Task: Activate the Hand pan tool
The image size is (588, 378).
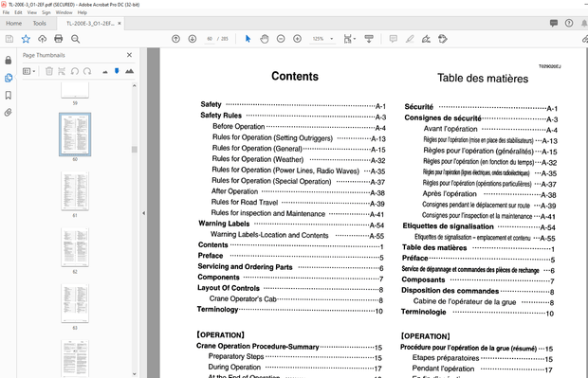Action: (x=265, y=39)
